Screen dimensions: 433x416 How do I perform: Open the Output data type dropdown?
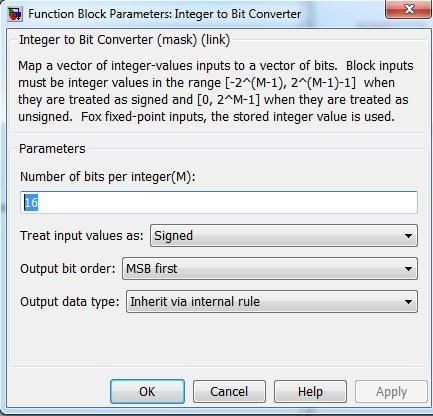pos(272,301)
